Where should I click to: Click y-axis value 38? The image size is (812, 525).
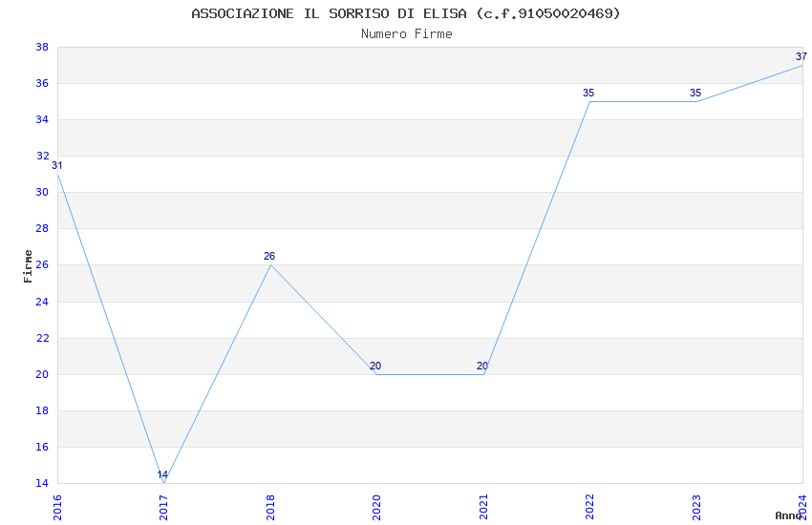point(42,47)
